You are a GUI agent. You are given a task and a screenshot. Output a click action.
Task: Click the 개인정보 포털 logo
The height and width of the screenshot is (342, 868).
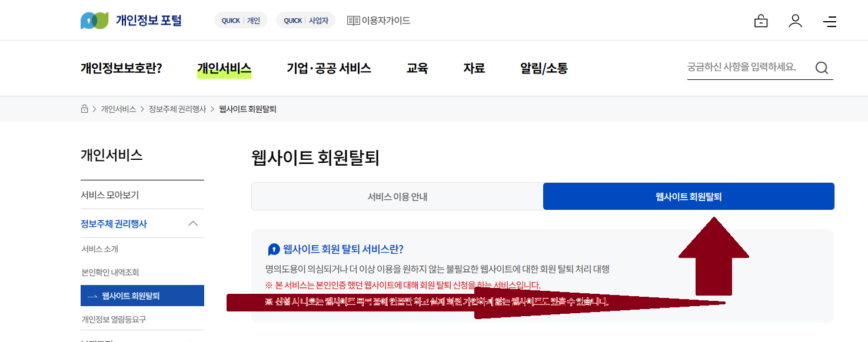click(x=129, y=19)
